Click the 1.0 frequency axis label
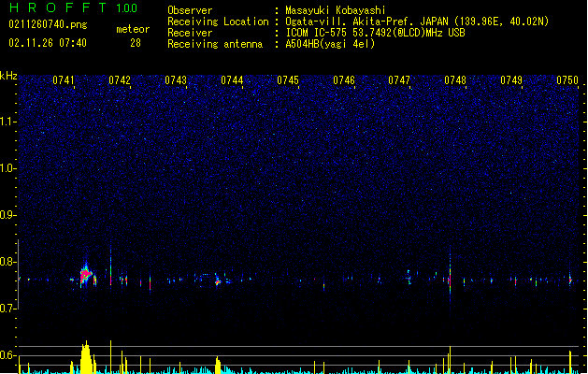 [7, 168]
